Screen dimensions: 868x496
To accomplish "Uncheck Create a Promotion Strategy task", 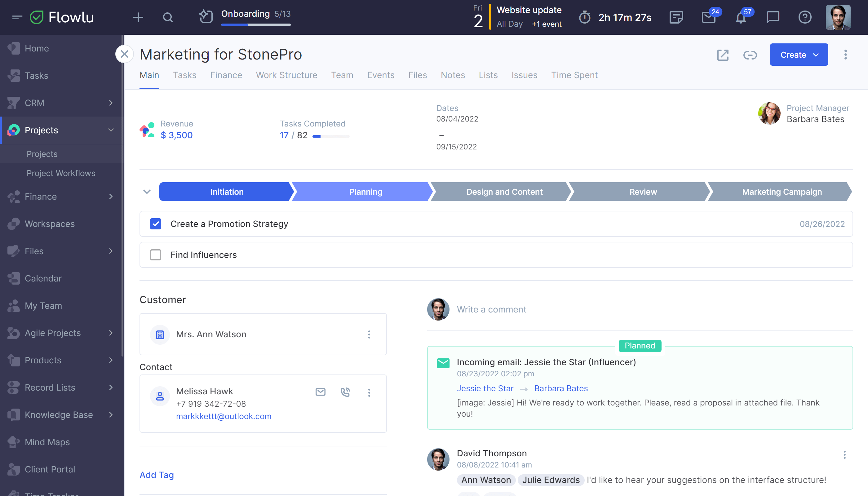I will point(156,224).
